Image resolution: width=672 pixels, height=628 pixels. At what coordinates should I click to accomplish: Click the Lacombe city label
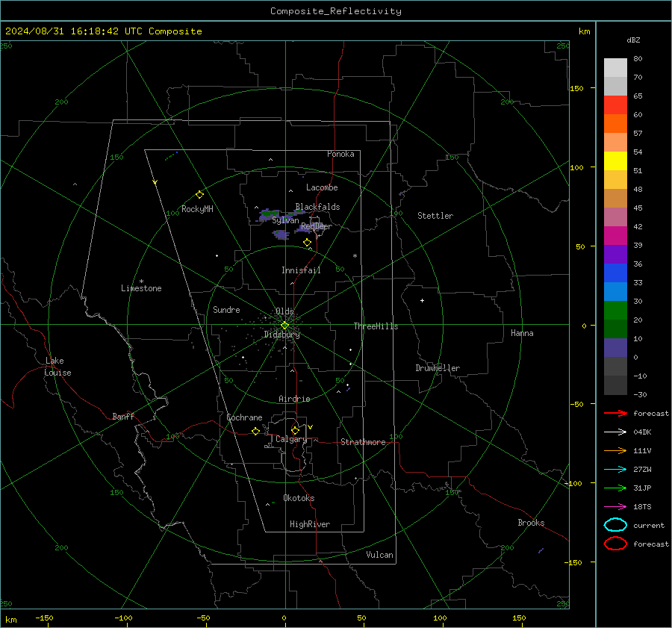click(322, 187)
